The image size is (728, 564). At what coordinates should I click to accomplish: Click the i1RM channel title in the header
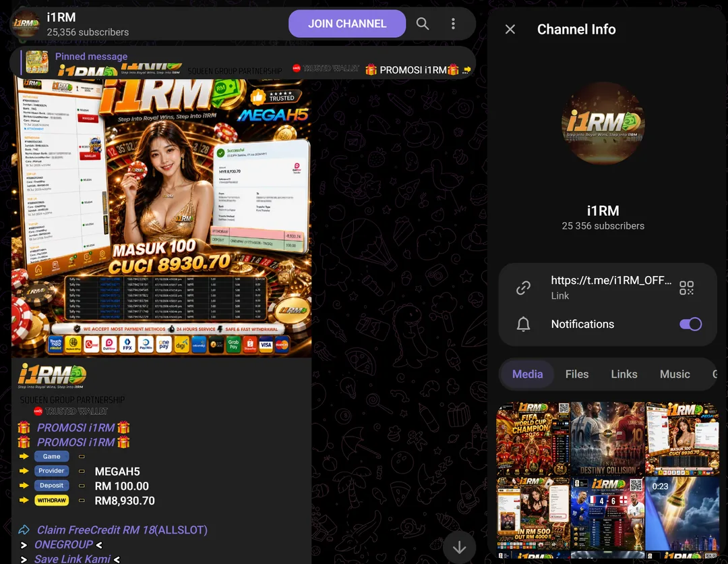coord(61,17)
